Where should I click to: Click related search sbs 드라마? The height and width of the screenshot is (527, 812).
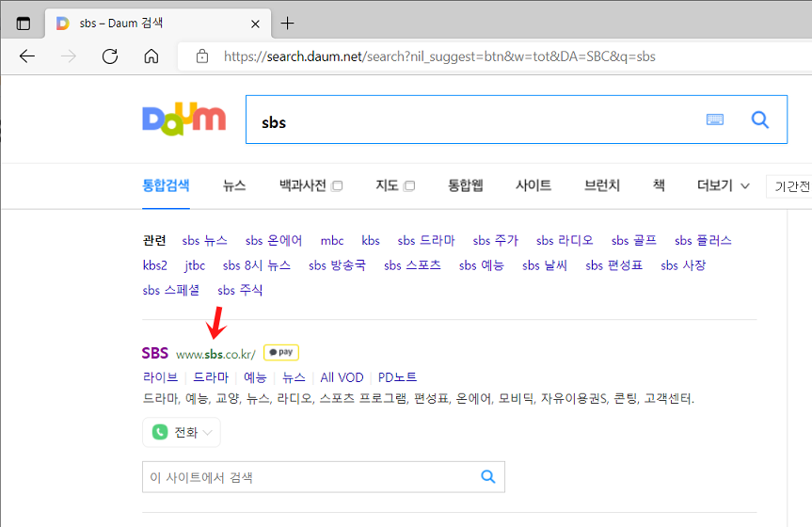(426, 240)
